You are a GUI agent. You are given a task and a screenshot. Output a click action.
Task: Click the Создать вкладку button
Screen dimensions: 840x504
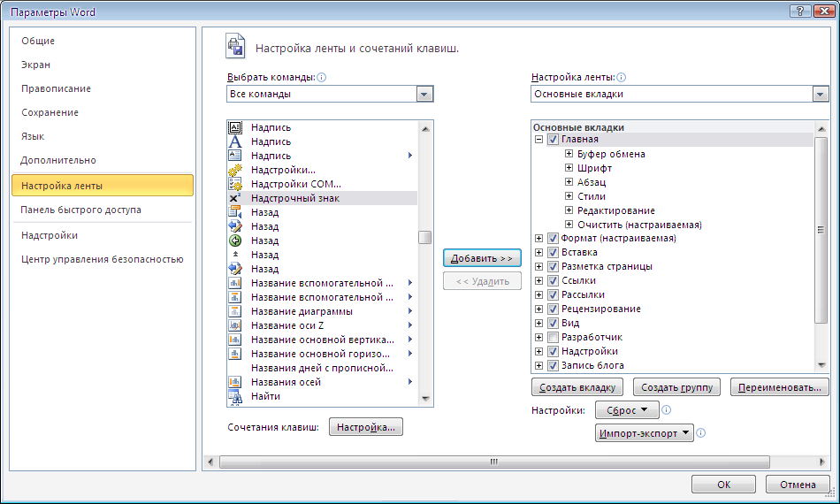tap(577, 387)
